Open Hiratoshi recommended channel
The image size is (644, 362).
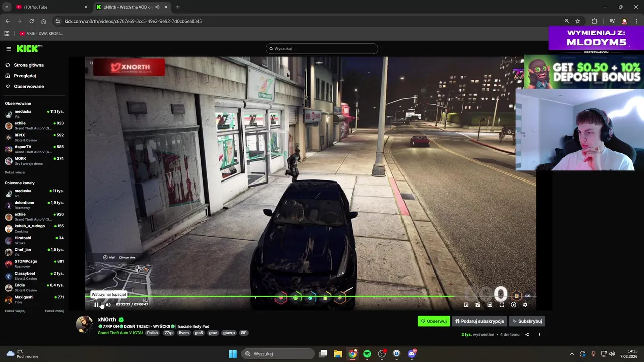click(34, 240)
